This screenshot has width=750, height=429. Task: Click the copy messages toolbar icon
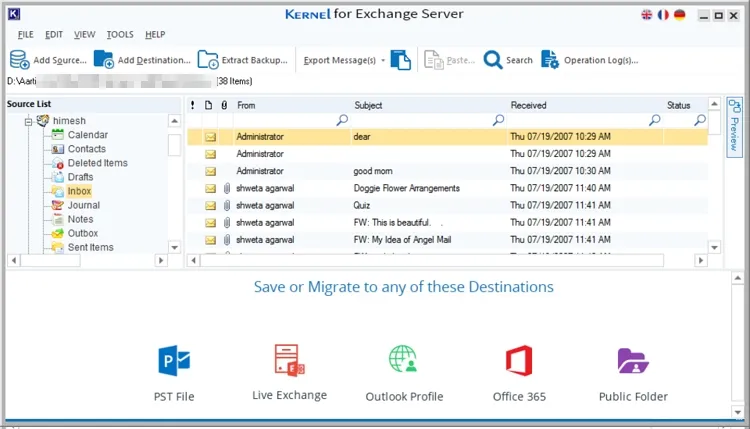click(401, 60)
